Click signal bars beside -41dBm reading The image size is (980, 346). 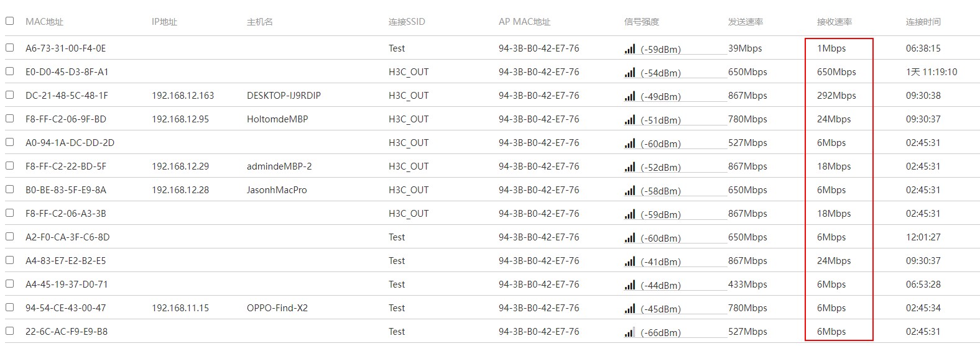tap(630, 262)
